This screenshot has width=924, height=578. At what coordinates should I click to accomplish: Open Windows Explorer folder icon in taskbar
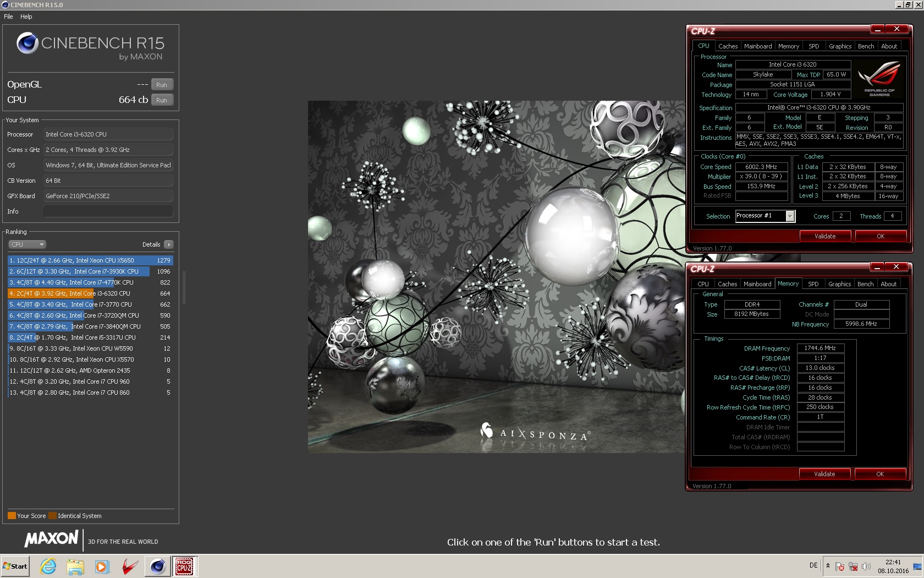point(75,566)
